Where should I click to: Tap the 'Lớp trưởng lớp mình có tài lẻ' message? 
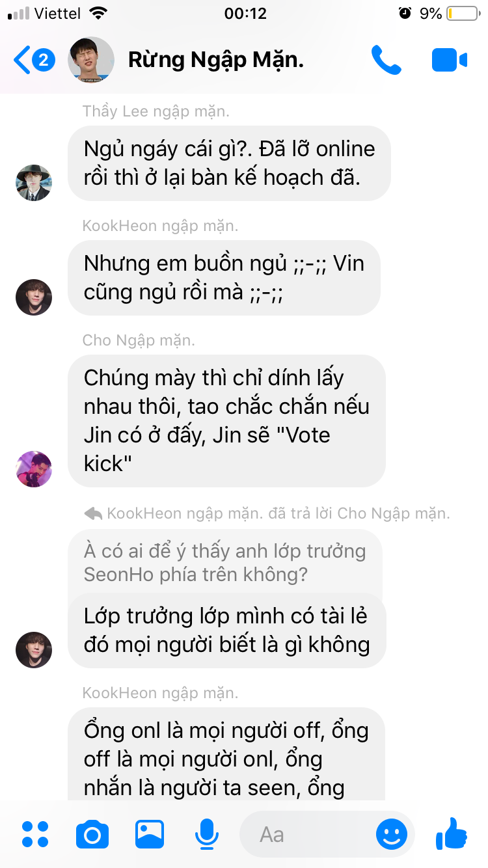(x=226, y=631)
